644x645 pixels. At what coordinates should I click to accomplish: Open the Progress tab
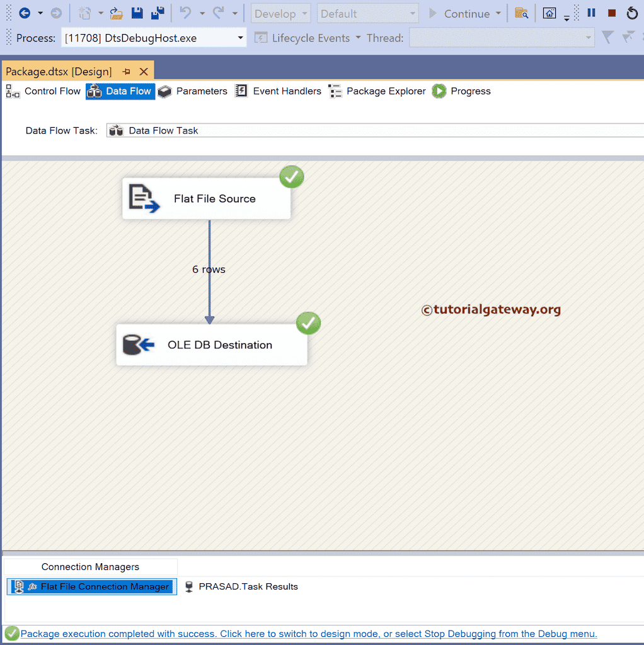[x=470, y=91]
